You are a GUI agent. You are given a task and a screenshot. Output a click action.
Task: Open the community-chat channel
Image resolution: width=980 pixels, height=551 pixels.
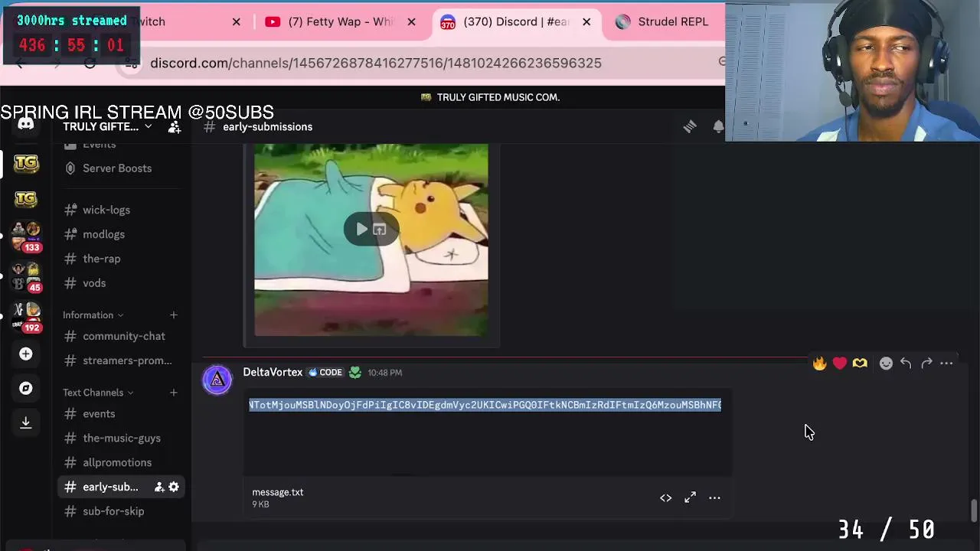(122, 336)
